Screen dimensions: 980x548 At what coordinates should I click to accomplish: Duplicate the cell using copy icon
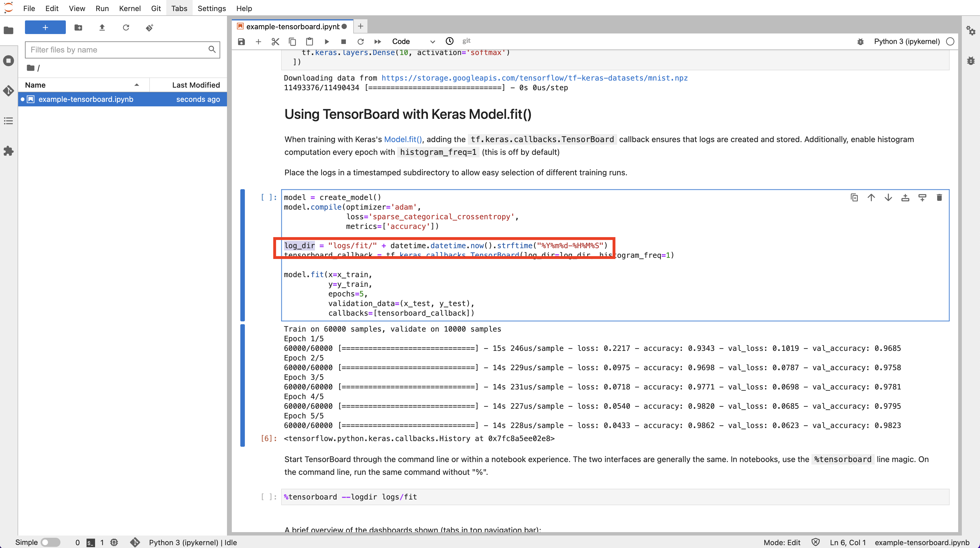tap(854, 197)
